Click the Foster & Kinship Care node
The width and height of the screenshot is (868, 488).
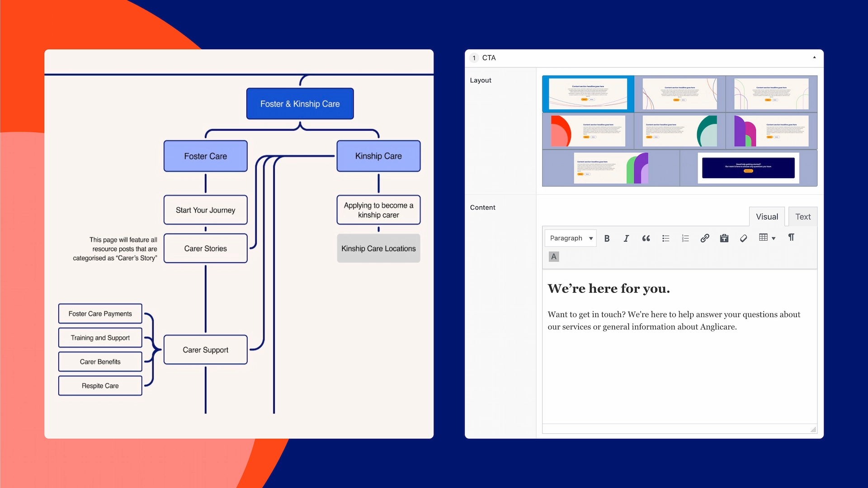coord(300,104)
